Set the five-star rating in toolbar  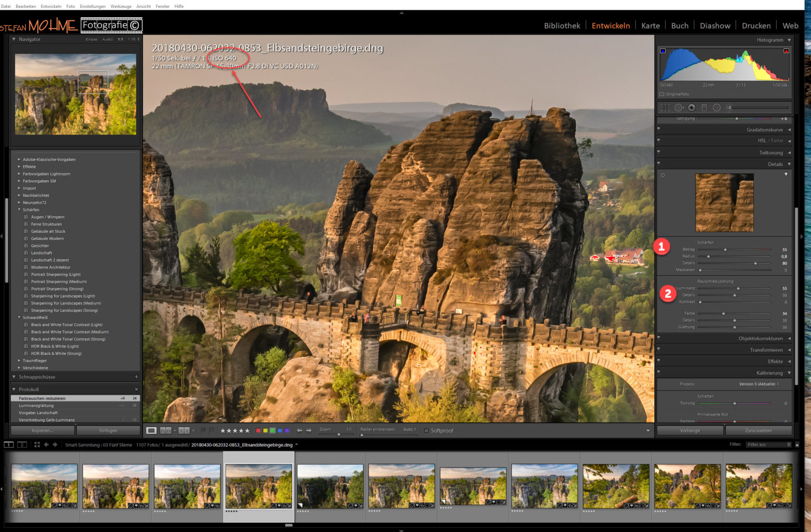(247, 431)
